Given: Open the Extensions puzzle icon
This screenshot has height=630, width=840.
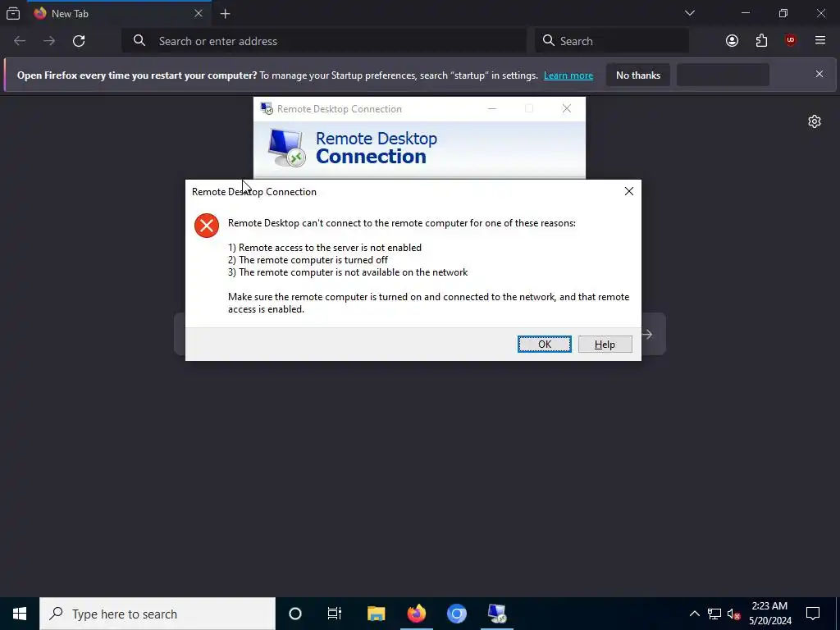Looking at the screenshot, I should click(761, 41).
